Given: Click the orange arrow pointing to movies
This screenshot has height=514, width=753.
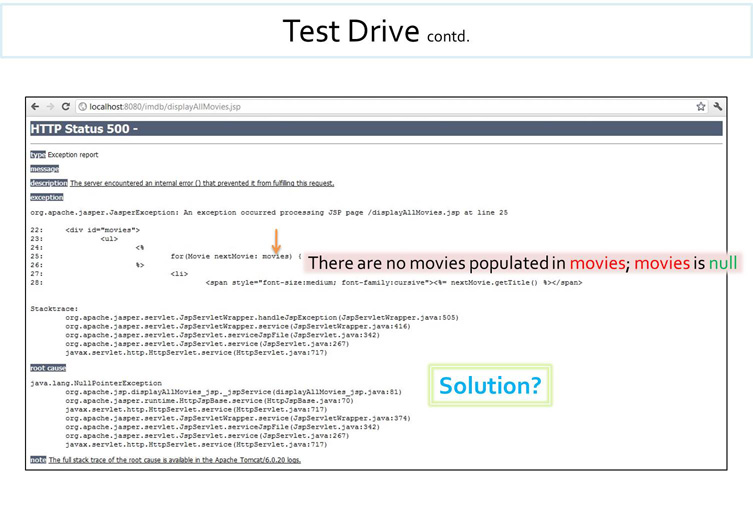Looking at the screenshot, I should coord(276,242).
